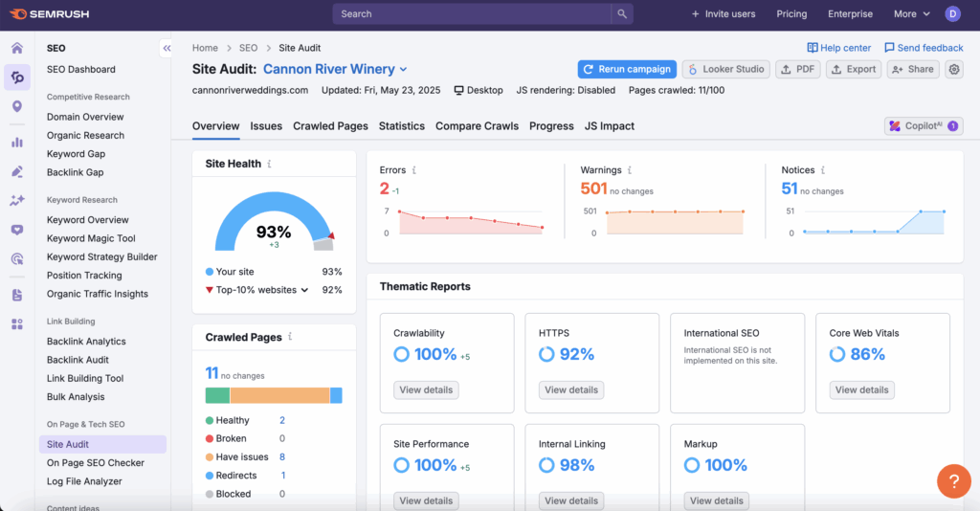
Task: Expand Top-10% websites dropdown
Action: coord(262,290)
